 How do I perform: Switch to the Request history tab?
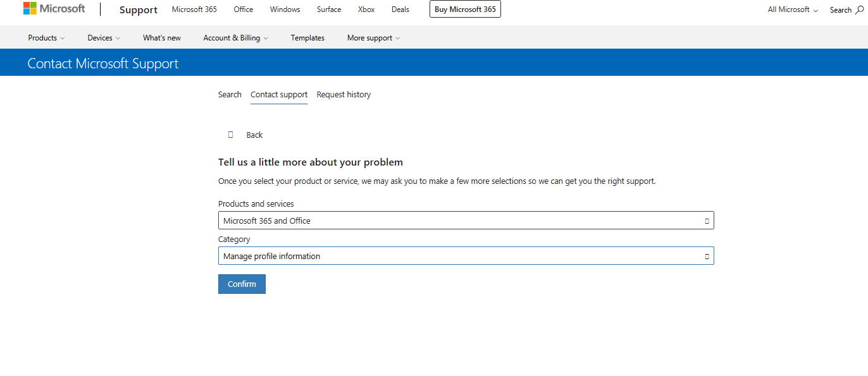(x=344, y=95)
